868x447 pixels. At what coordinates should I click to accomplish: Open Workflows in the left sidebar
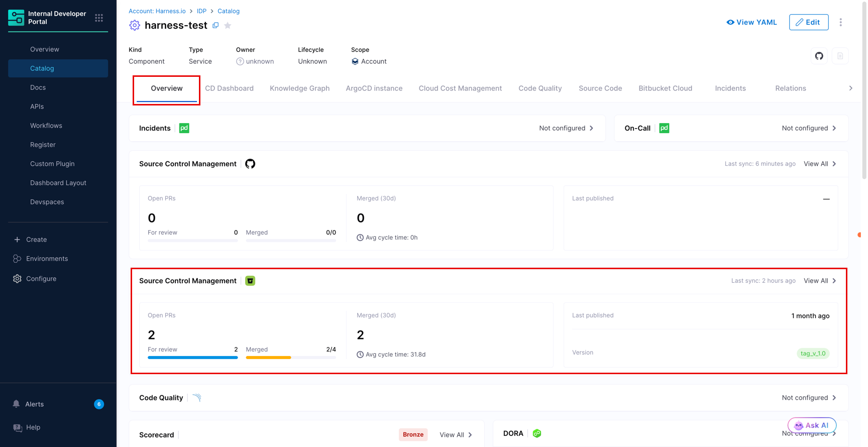click(x=46, y=126)
